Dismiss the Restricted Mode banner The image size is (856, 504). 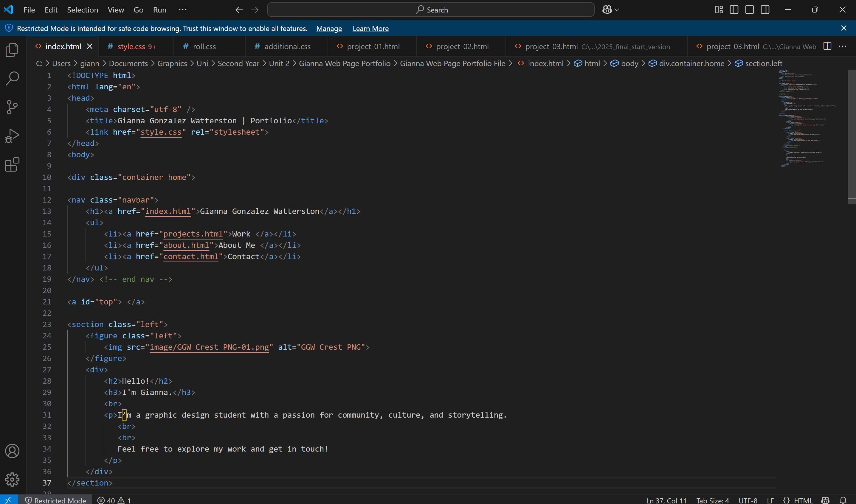(844, 28)
